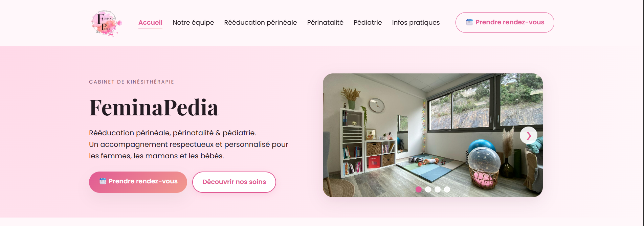Select the fourth carousel dot indicator

tap(447, 189)
